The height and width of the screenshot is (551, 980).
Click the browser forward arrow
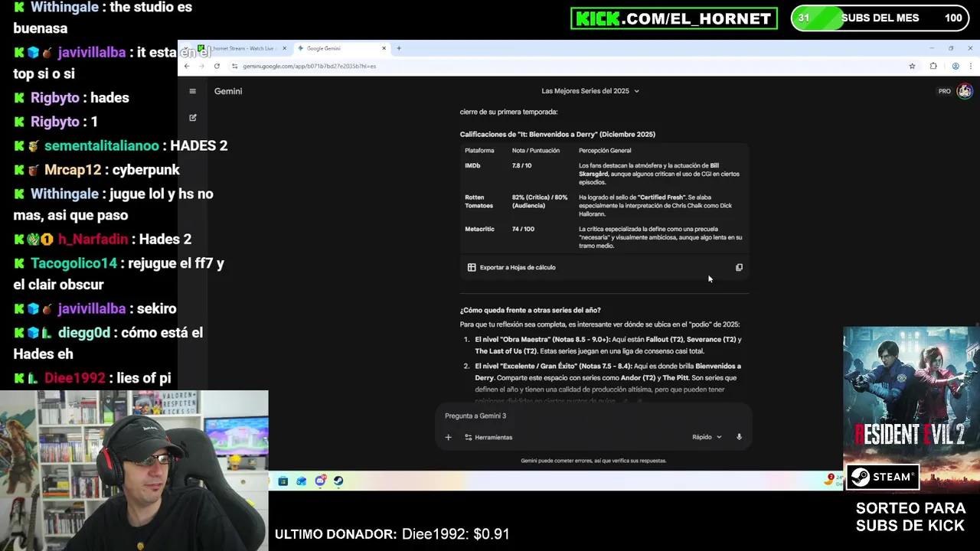pyautogui.click(x=201, y=66)
